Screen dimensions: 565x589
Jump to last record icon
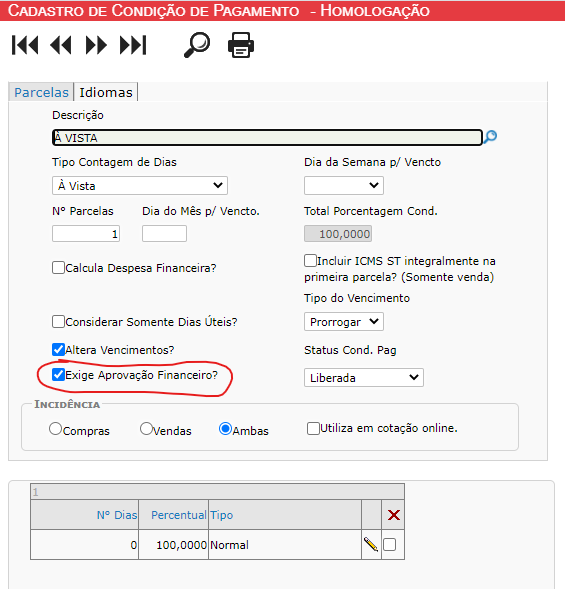pyautogui.click(x=133, y=45)
